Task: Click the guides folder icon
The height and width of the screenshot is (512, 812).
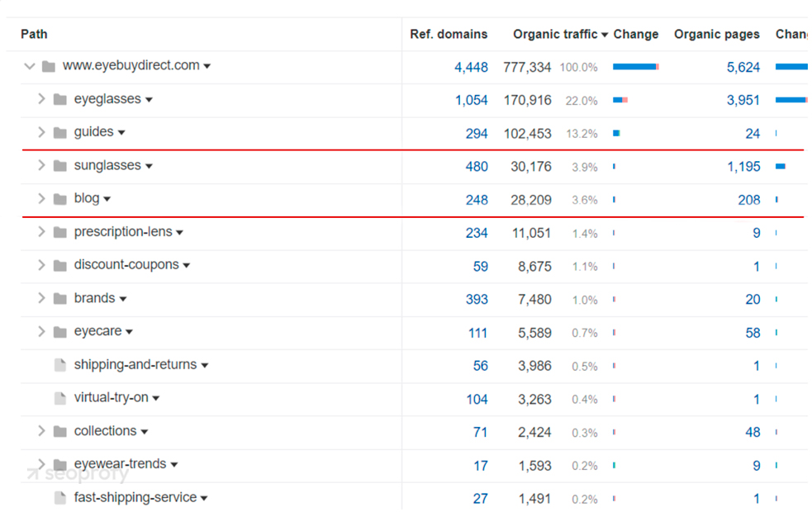Action: (x=60, y=132)
